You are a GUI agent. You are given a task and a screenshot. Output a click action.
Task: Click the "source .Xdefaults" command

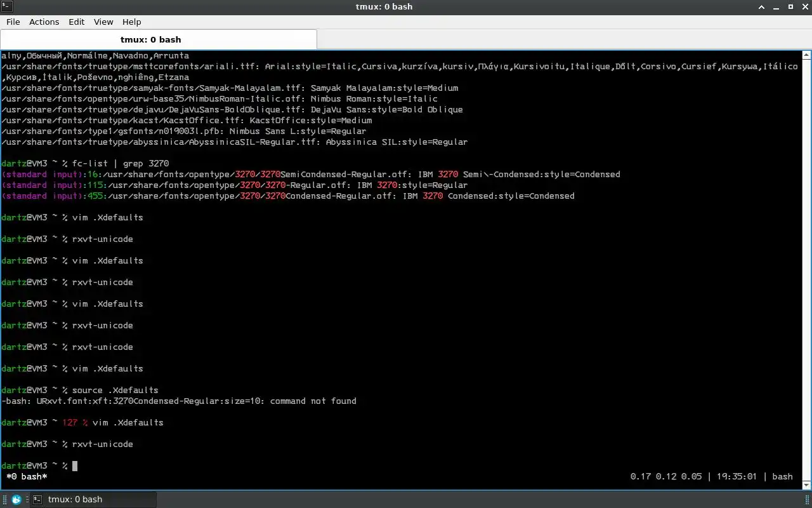(115, 390)
